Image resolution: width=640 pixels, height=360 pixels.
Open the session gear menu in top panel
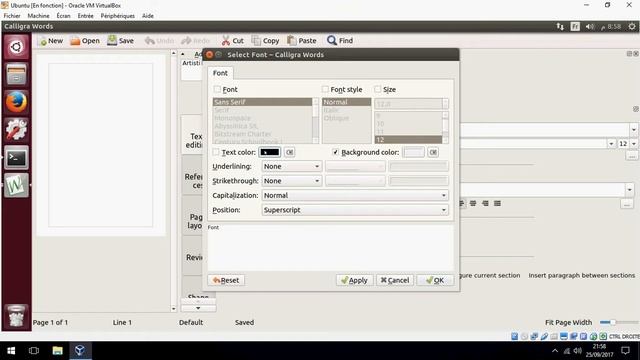[x=632, y=27]
